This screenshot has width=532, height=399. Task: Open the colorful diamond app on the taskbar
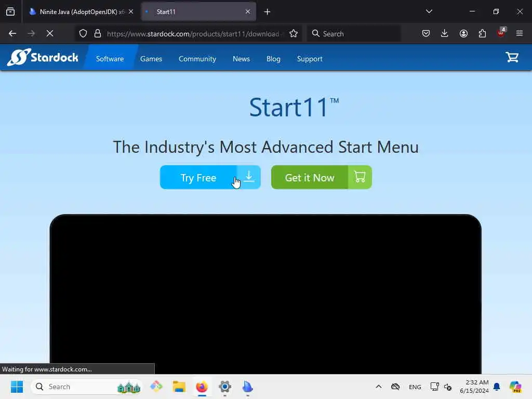156,387
